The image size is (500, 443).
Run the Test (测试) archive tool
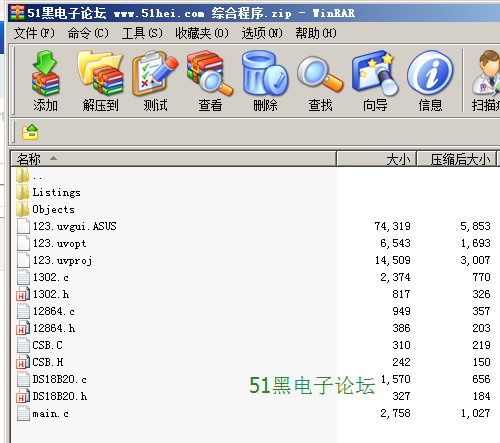(x=155, y=73)
